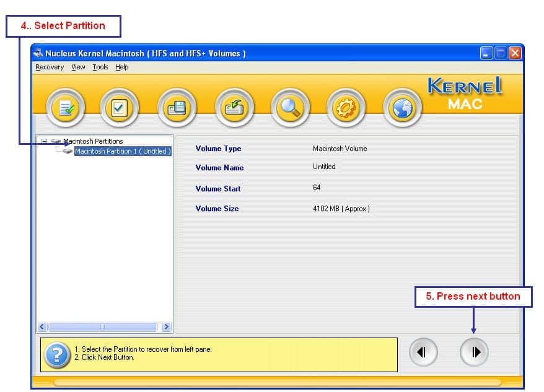Click the load with green arrow toolbar icon
This screenshot has height=392, width=544.
click(x=235, y=108)
